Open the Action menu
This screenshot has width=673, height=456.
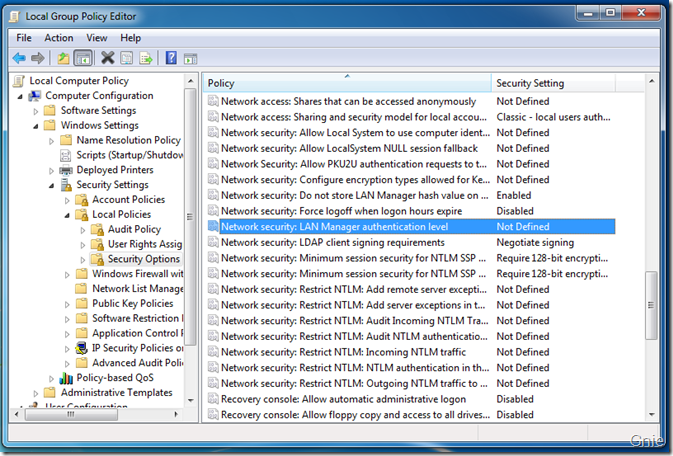click(x=58, y=38)
